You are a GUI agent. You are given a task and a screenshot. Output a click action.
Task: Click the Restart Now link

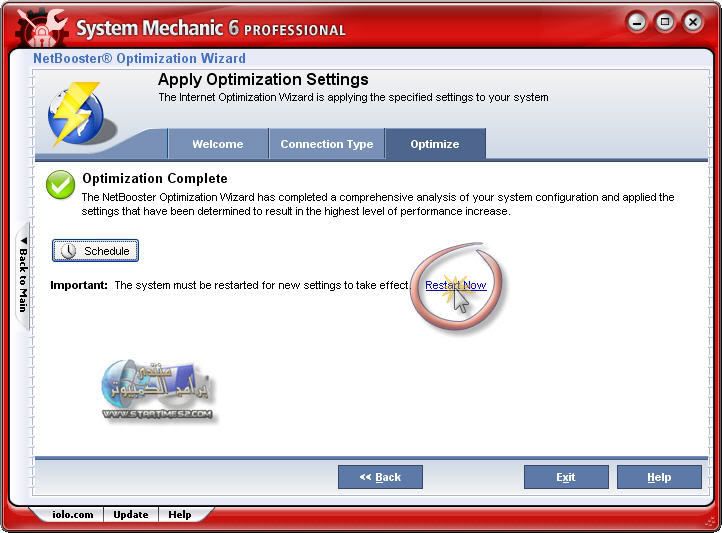455,285
